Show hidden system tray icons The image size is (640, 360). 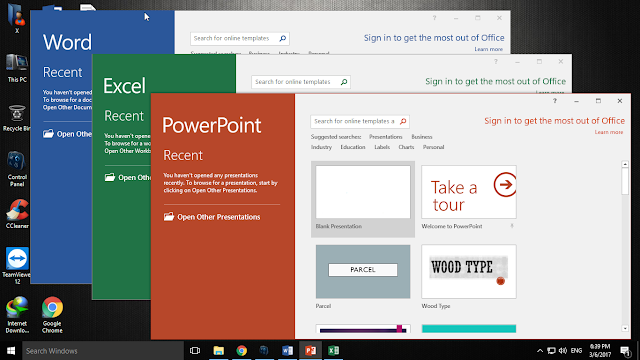click(x=540, y=351)
